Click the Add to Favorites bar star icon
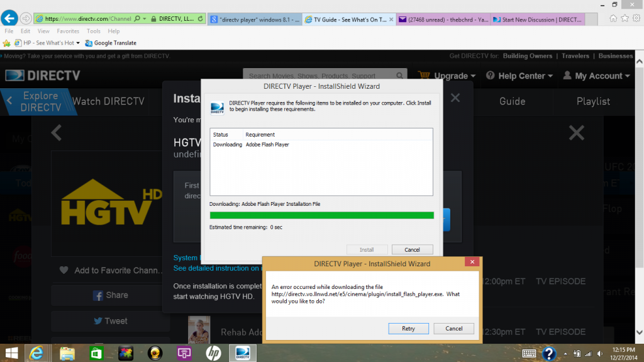 tap(6, 43)
